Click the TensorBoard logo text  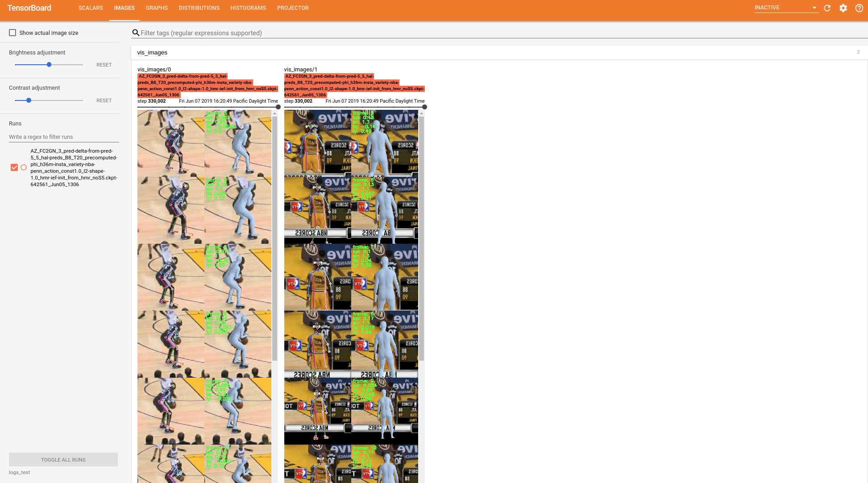coord(29,8)
